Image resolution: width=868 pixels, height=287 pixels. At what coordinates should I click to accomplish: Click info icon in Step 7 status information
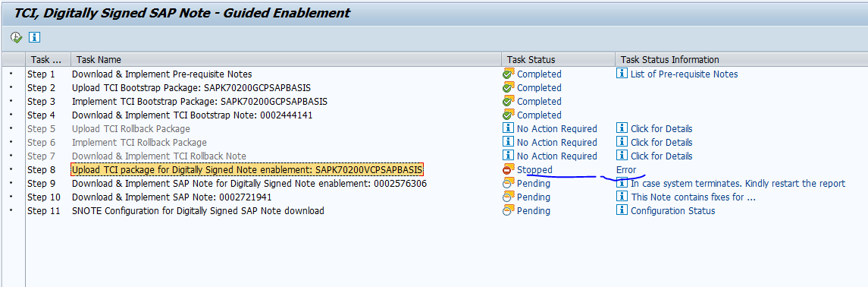coord(622,156)
